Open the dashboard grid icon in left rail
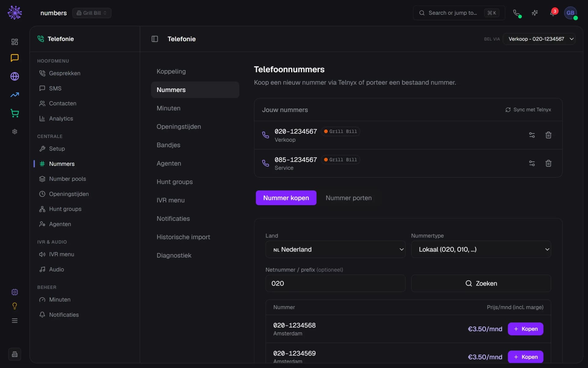588x368 pixels. pos(15,42)
